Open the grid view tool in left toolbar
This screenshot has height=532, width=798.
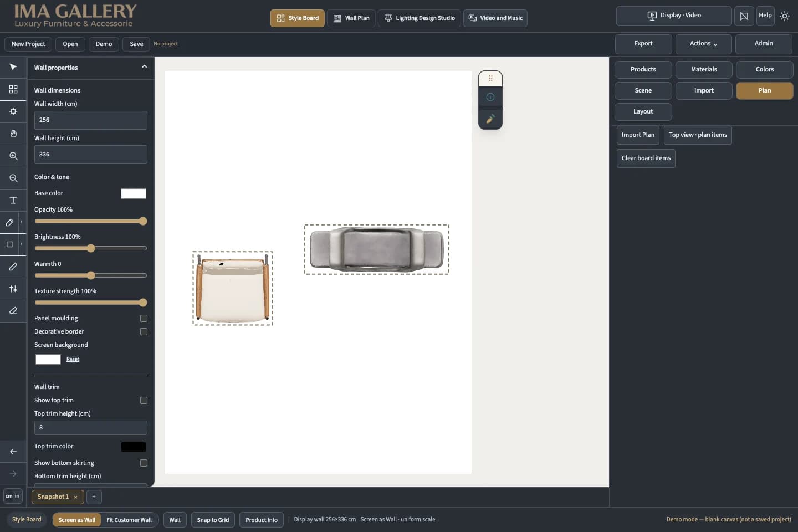tap(13, 89)
